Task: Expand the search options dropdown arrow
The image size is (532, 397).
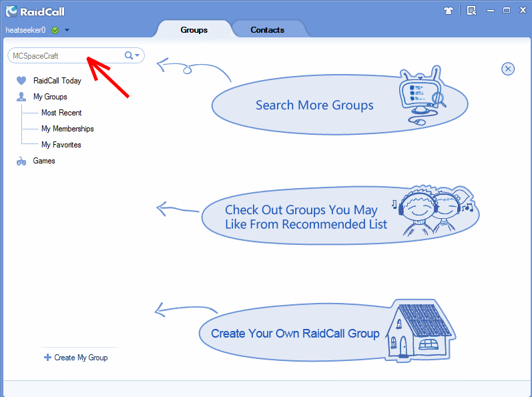Action: point(137,55)
